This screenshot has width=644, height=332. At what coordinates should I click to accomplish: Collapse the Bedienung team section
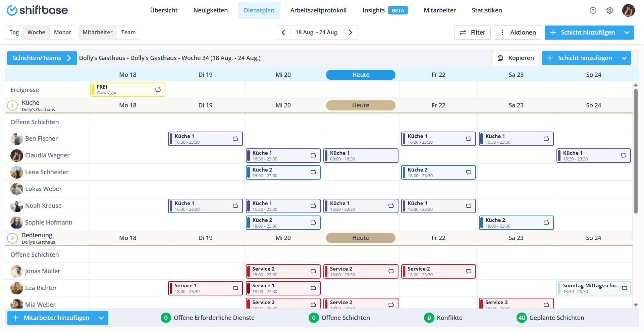[12, 238]
